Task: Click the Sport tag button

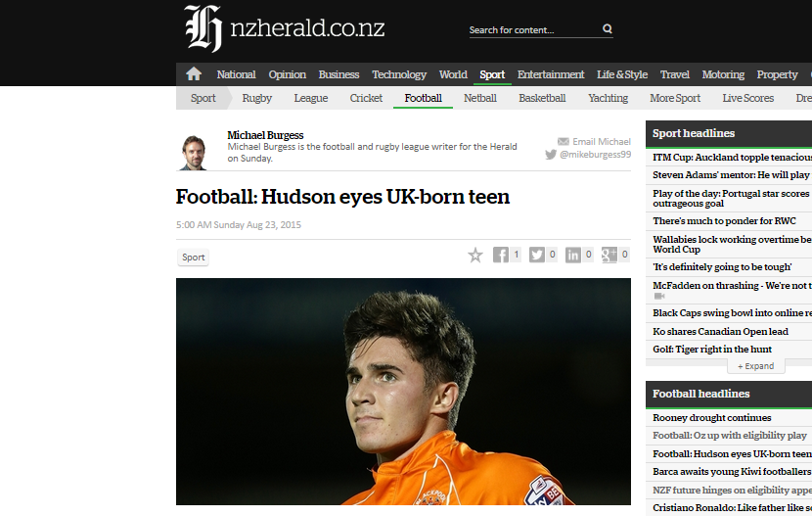Action: pos(194,258)
